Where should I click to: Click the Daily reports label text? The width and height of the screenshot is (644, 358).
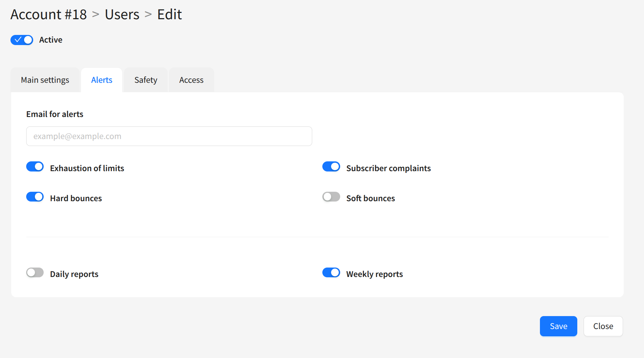point(74,274)
